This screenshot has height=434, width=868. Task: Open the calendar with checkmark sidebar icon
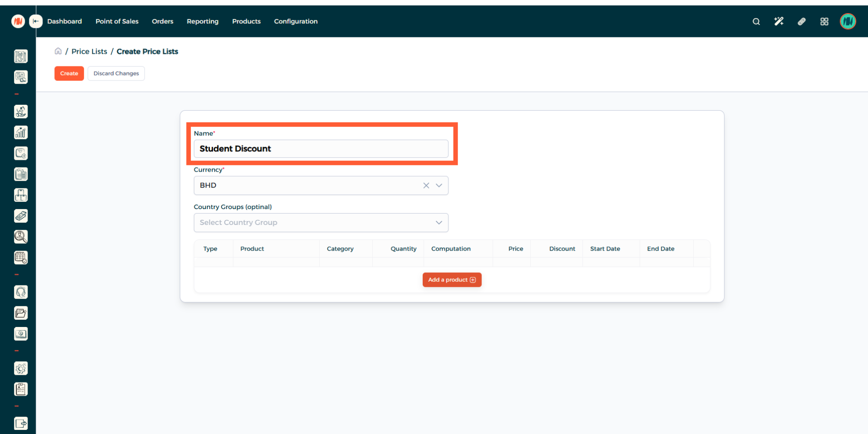[x=21, y=257]
